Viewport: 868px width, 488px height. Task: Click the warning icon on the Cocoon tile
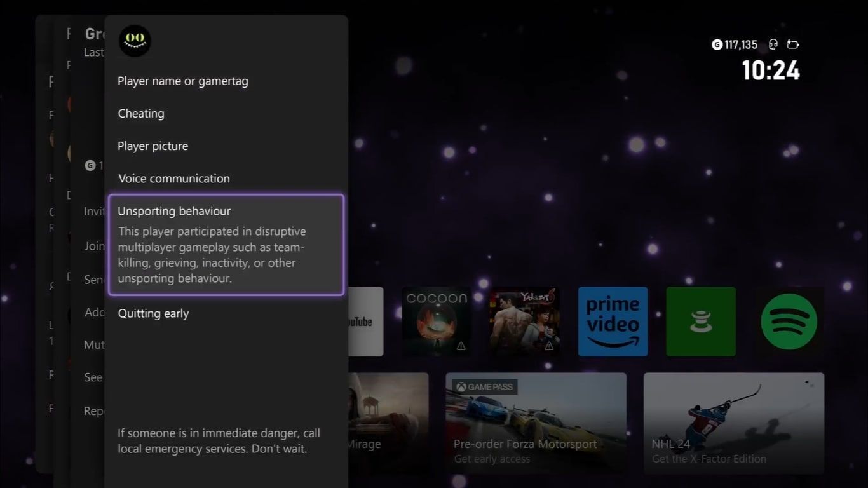click(x=461, y=346)
